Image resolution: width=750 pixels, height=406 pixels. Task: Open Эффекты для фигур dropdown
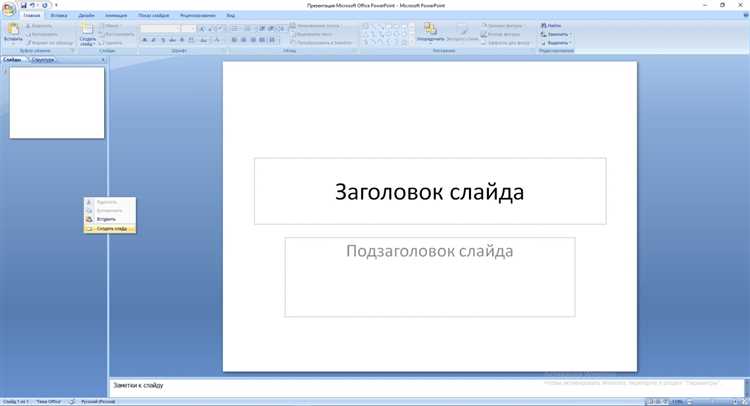(507, 43)
